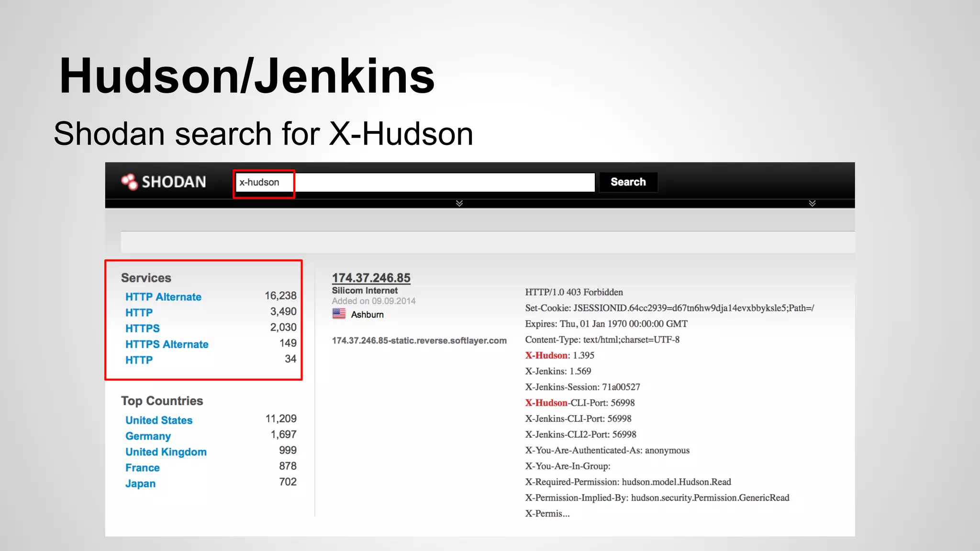This screenshot has height=551, width=980.
Task: Click the 'X-Jenkins: 1.569' header line
Action: 558,371
